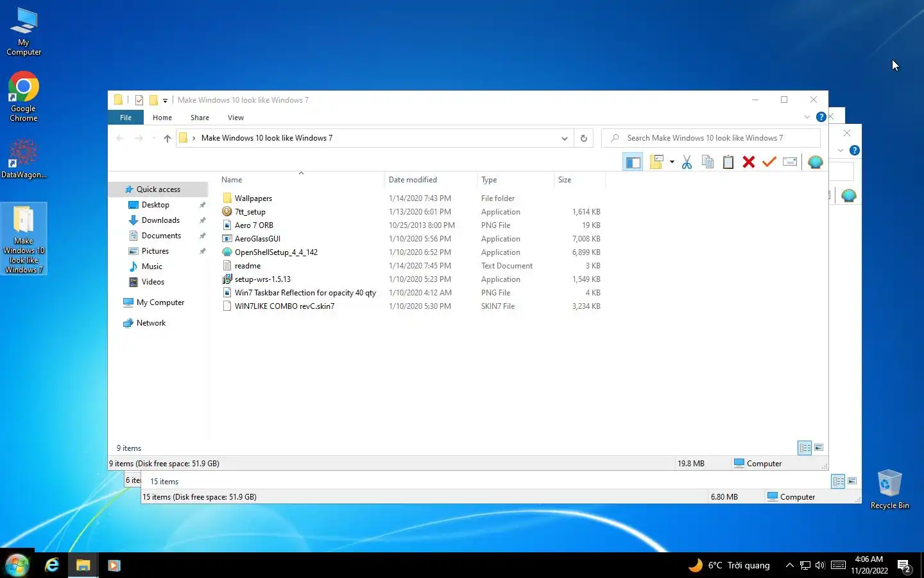
Task: Open the Share ribbon tab
Action: [200, 118]
